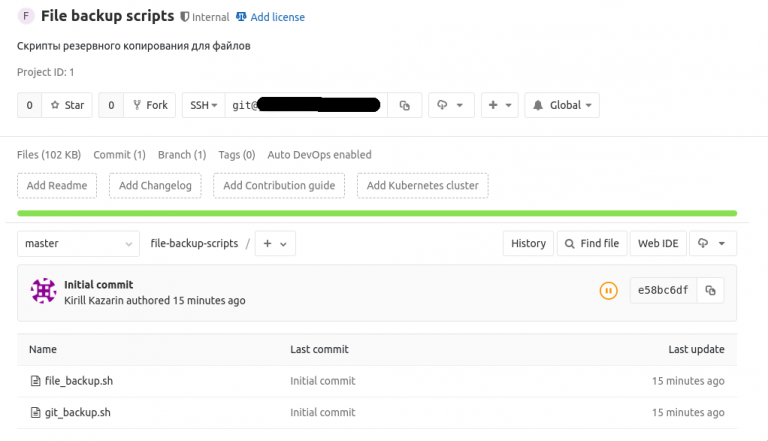Copy the SSH clone URL to clipboard
Image resolution: width=768 pixels, height=441 pixels.
click(x=405, y=105)
